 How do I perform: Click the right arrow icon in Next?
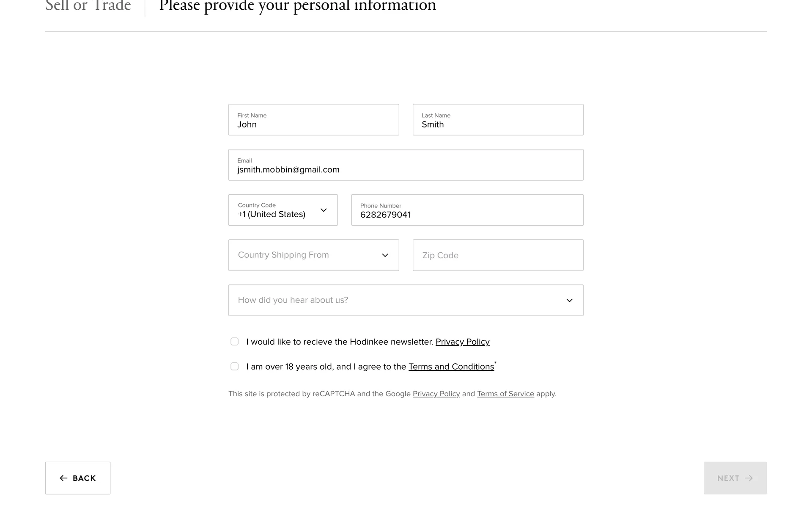click(x=749, y=478)
